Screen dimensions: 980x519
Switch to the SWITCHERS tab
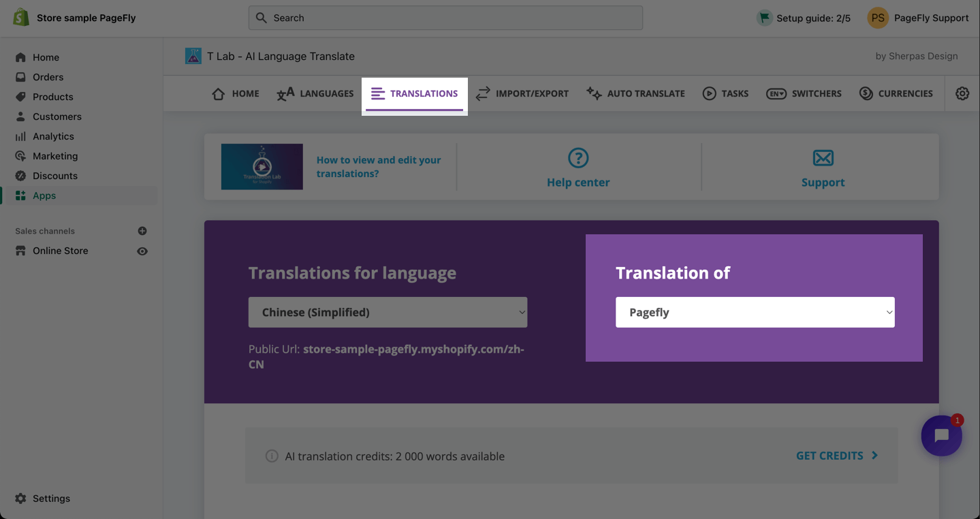point(804,93)
